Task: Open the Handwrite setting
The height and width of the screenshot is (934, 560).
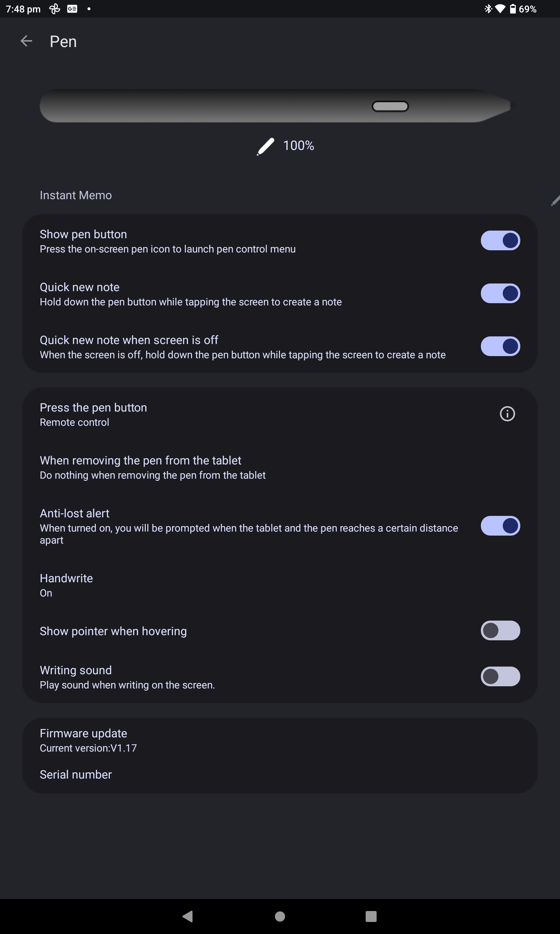Action: (x=226, y=584)
